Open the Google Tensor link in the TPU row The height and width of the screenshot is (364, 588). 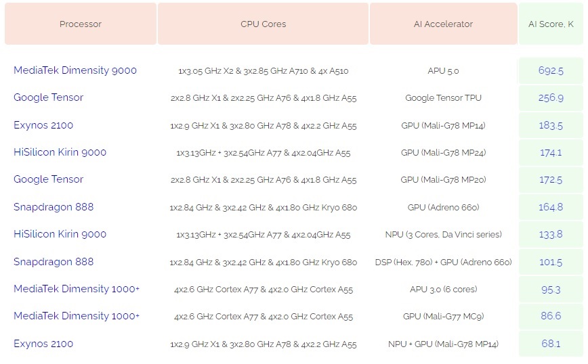[x=48, y=97]
